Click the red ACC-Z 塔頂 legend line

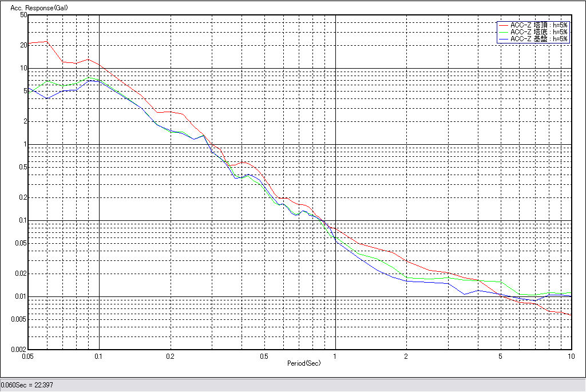point(503,25)
